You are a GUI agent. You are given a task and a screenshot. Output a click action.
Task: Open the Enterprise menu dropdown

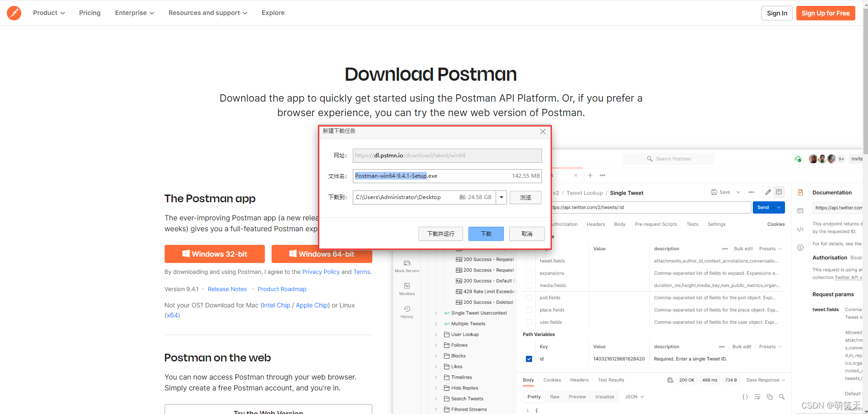(135, 13)
